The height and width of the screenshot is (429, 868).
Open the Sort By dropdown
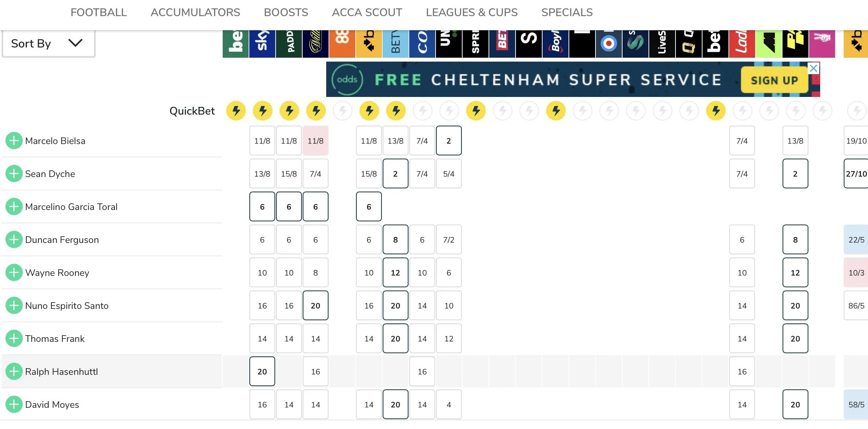pos(48,44)
